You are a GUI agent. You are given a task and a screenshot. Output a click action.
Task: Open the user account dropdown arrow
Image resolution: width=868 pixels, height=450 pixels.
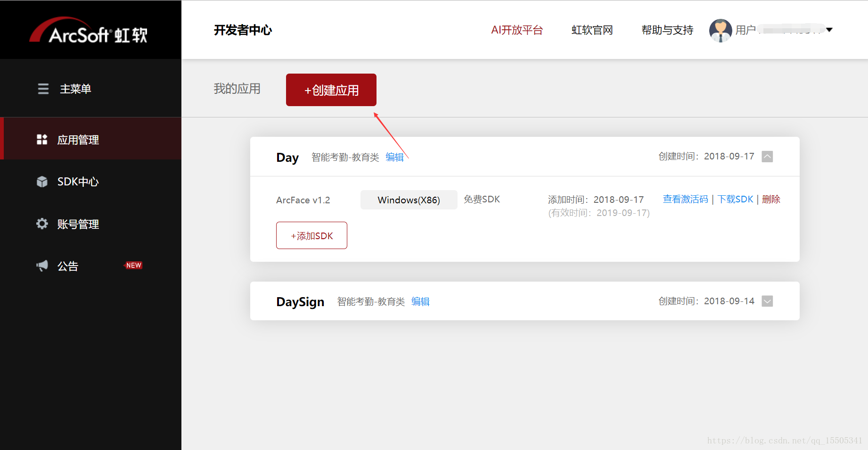click(829, 30)
